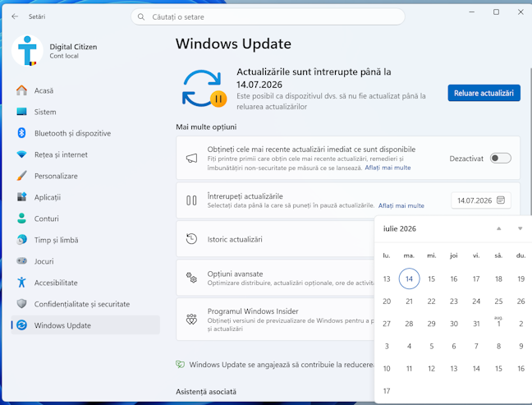Click the Reluare actualizări button
Image resolution: width=532 pixels, height=405 pixels.
484,93
